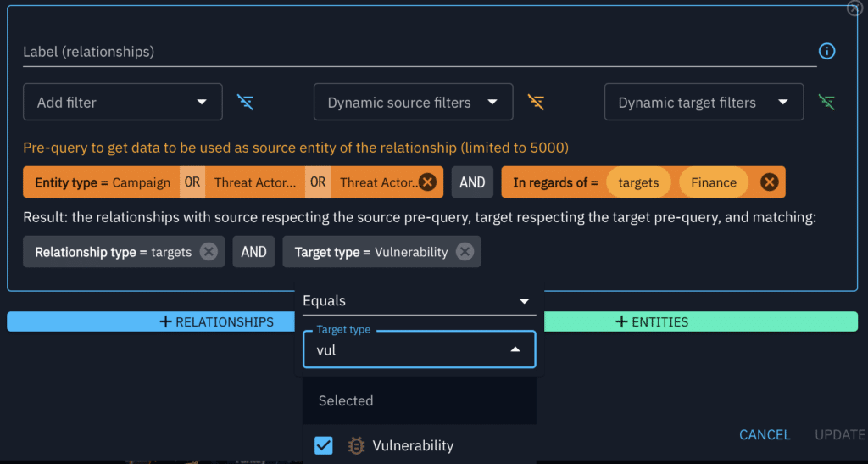Open the Dynamic source filters dropdown

(414, 102)
